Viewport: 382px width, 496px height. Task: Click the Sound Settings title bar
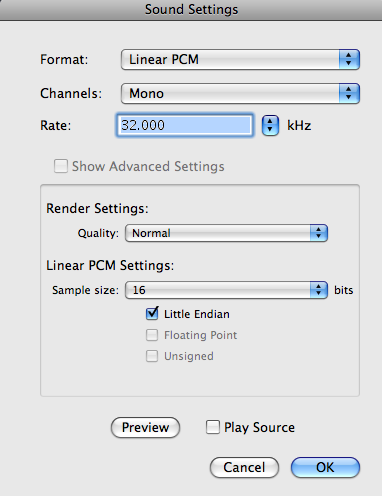click(x=191, y=10)
